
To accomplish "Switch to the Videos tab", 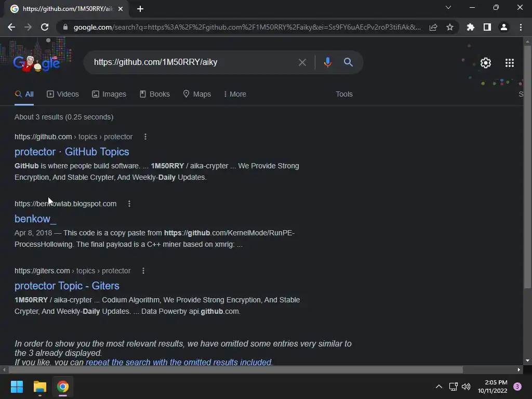I will click(x=63, y=95).
